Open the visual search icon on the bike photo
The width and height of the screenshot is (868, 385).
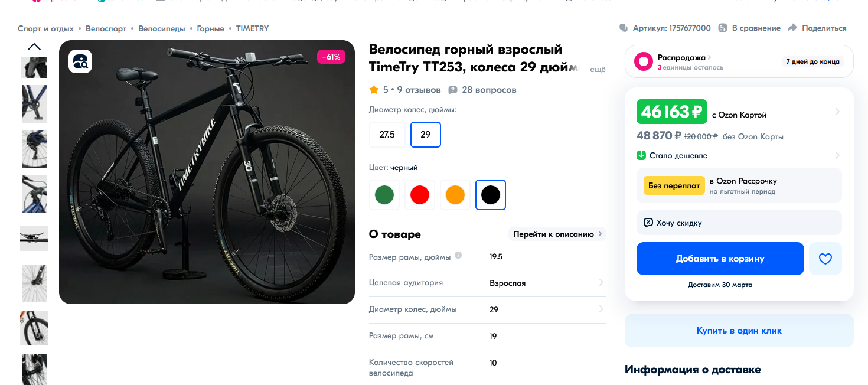click(x=80, y=61)
